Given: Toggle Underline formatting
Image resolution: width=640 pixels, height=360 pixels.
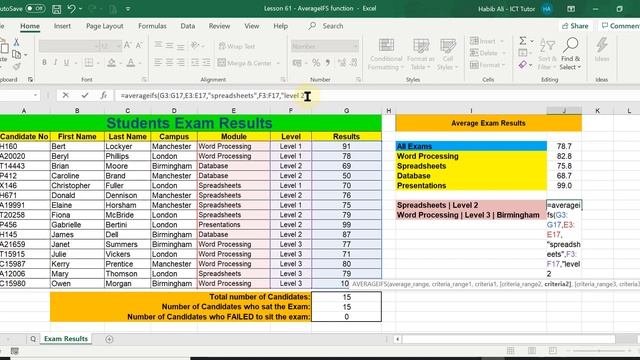Looking at the screenshot, I should [x=66, y=62].
